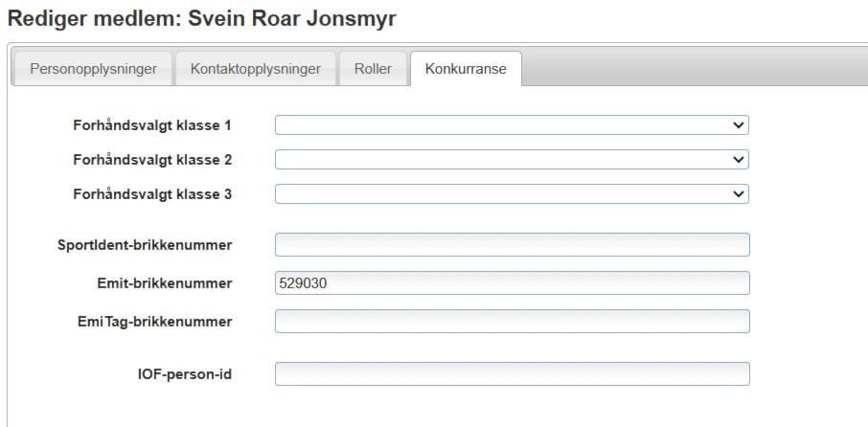Expand the Forhåndsvalgt klasse 2 combo box
The height and width of the screenshot is (427, 868).
click(x=511, y=159)
